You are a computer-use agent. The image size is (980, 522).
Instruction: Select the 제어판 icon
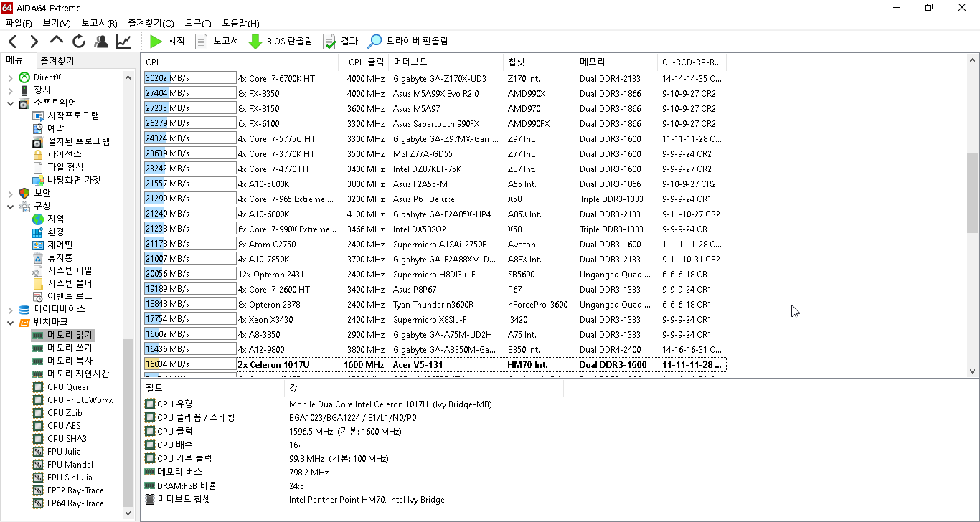38,245
